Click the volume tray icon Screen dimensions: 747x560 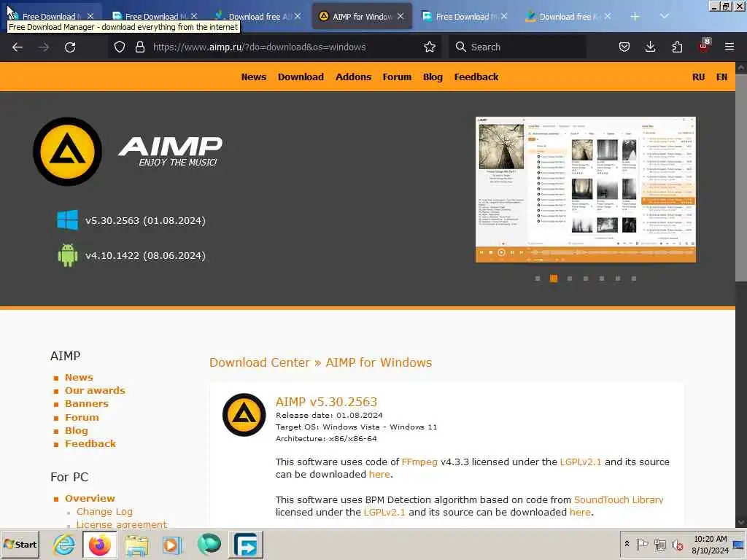click(677, 544)
